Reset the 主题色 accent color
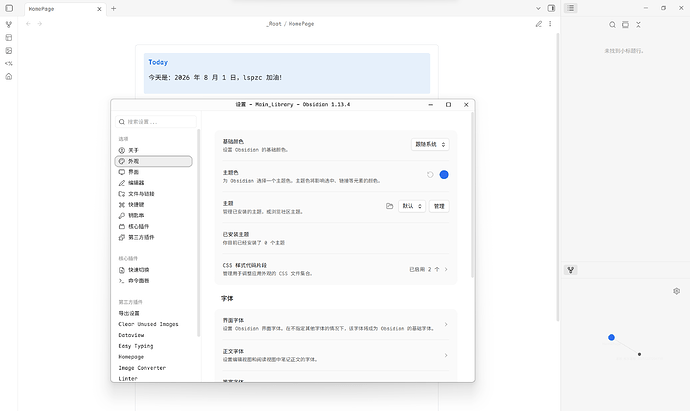Screen dimensions: 690x411 click(430, 175)
